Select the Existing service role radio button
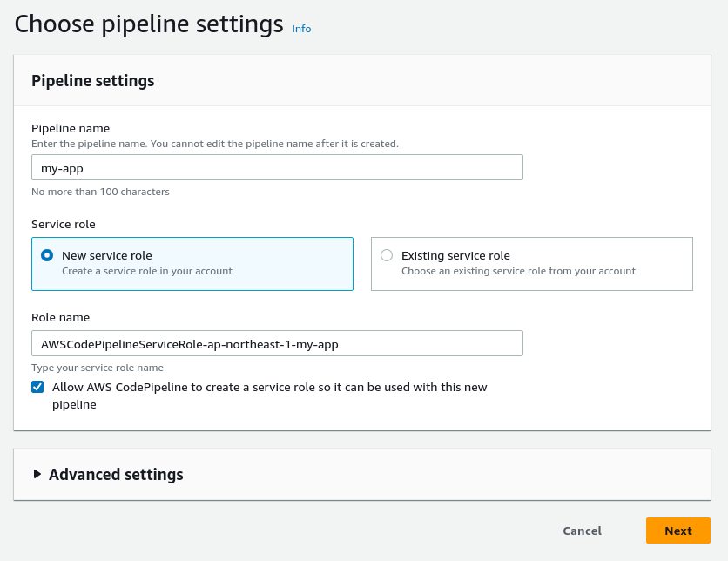The image size is (728, 561). [x=387, y=255]
